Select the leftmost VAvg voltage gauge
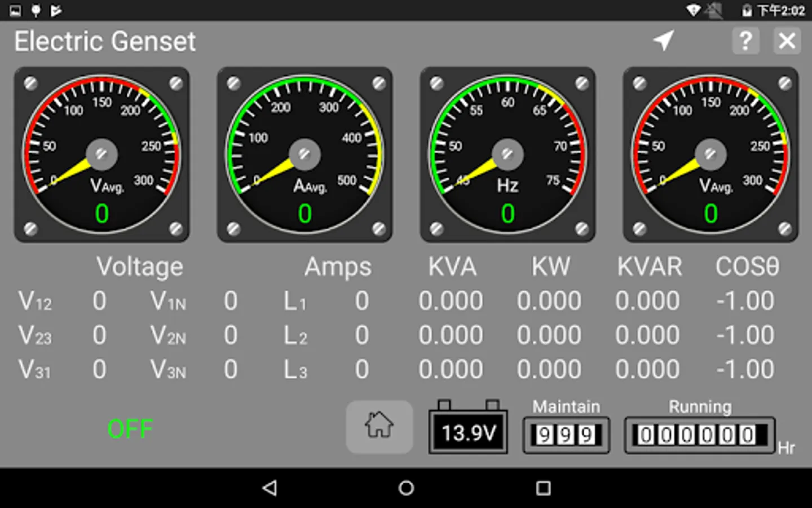This screenshot has height=508, width=812. pos(101,155)
